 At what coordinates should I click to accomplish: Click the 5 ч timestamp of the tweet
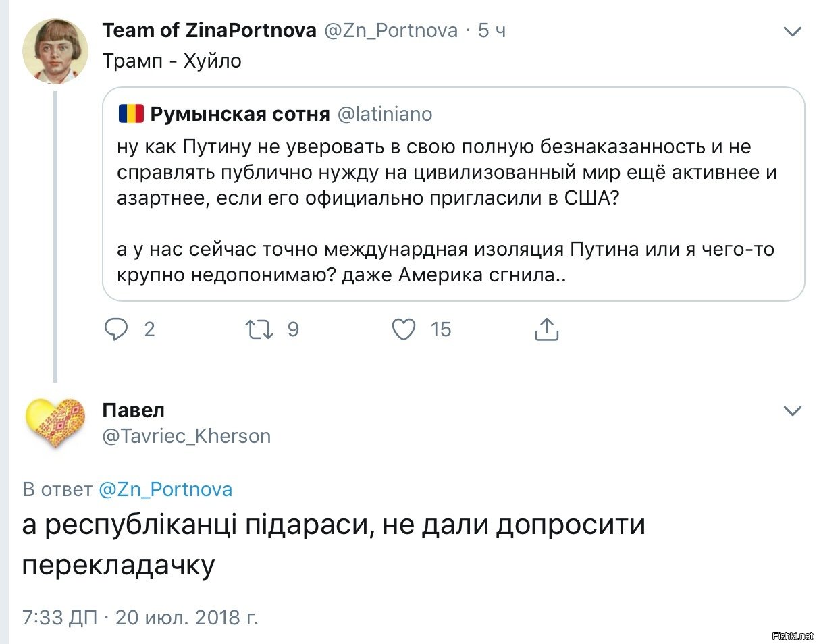point(492,30)
